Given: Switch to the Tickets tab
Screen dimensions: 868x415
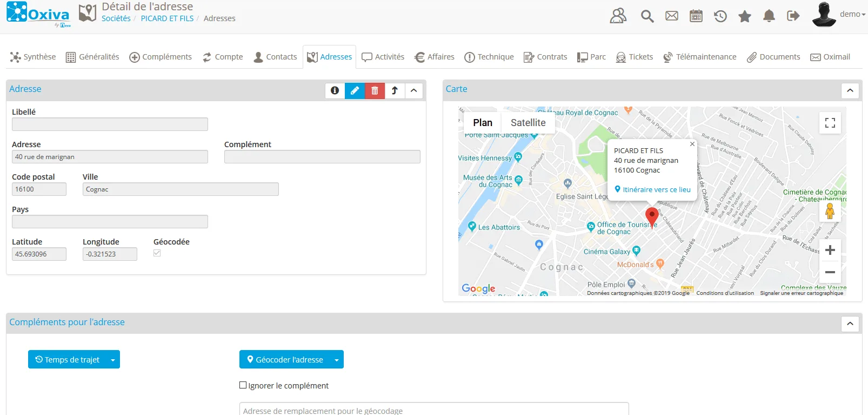Looking at the screenshot, I should tap(635, 57).
